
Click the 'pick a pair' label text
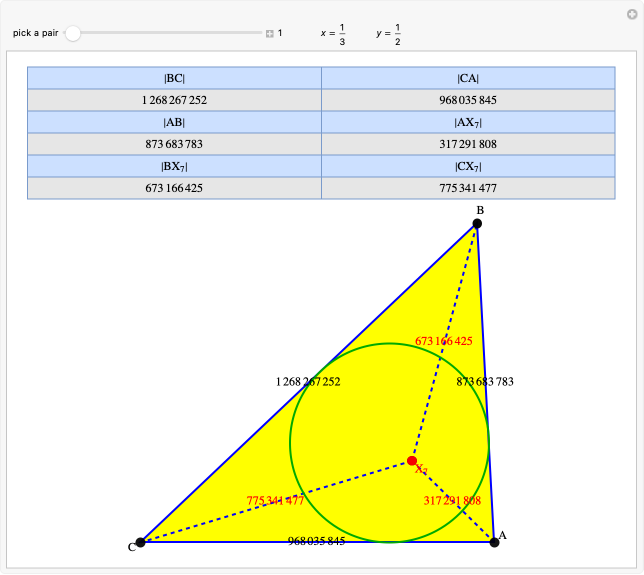click(x=36, y=33)
